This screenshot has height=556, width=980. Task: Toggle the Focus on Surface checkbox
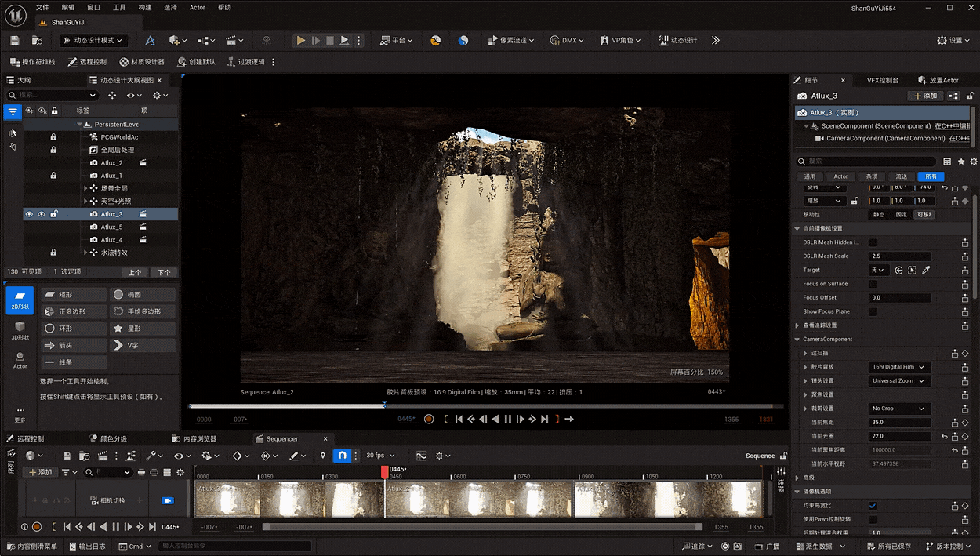tap(873, 284)
